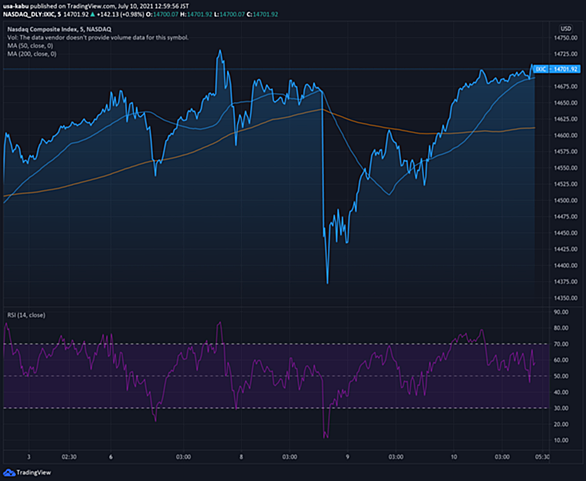Click the 14625.00 price axis label

(x=565, y=119)
